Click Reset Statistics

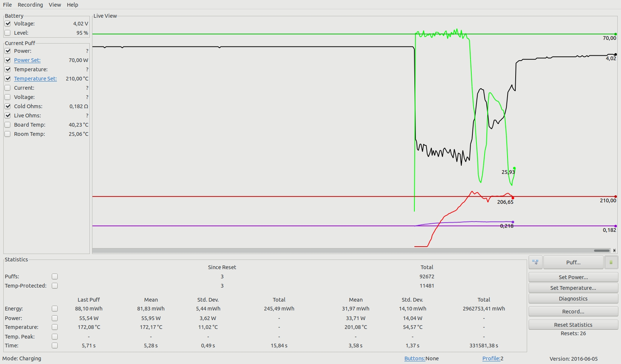[573, 325]
